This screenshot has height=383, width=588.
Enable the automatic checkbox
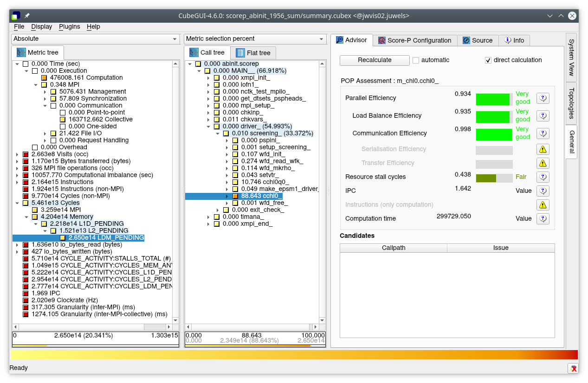pos(416,60)
